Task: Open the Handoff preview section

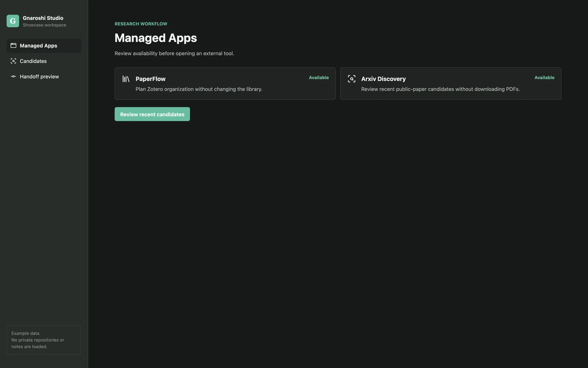Action: pyautogui.click(x=44, y=77)
